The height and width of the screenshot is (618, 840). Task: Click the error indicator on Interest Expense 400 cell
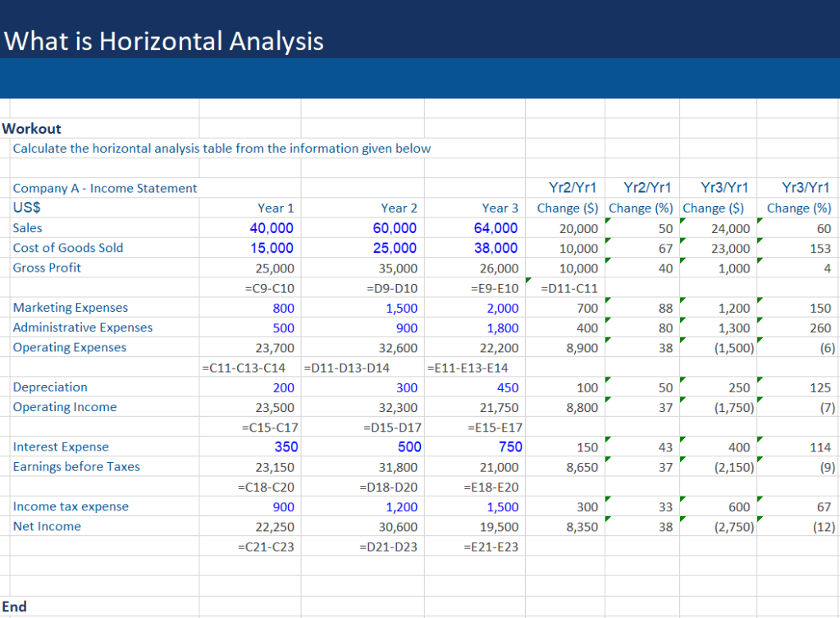coord(684,442)
